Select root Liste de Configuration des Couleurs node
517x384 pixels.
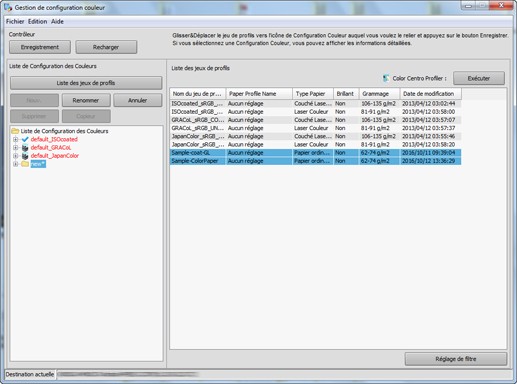[64, 131]
